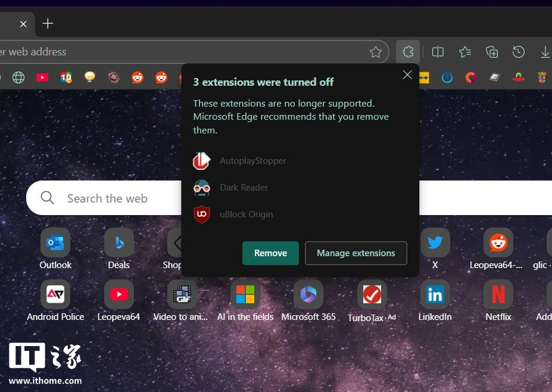
Task: Click the 'AutoplayStopper' extension name
Action: pos(252,161)
